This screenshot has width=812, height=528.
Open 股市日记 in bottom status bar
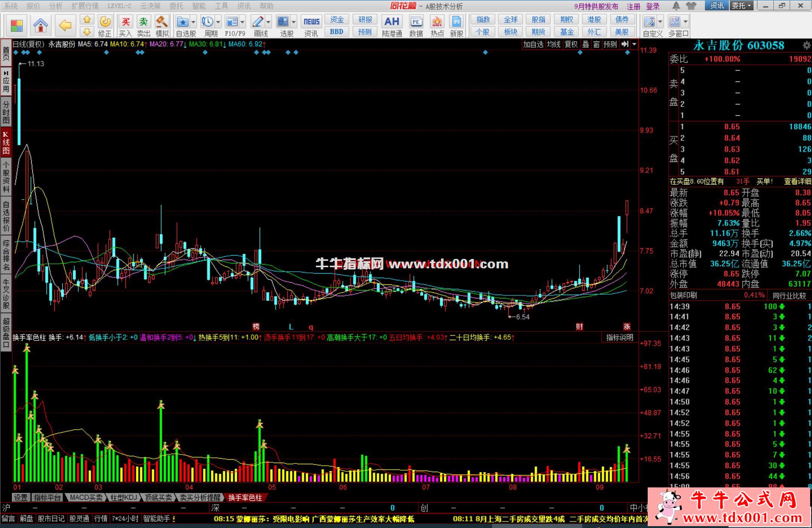tap(51, 519)
